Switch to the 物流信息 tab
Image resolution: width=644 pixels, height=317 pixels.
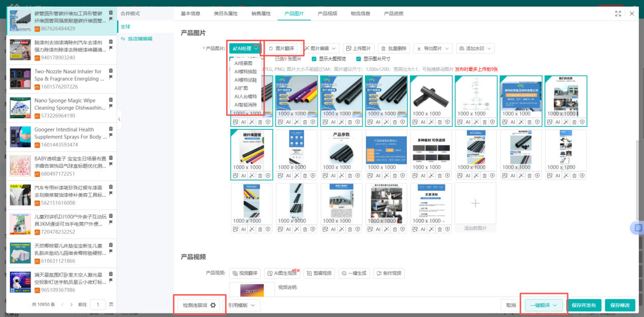click(x=360, y=13)
